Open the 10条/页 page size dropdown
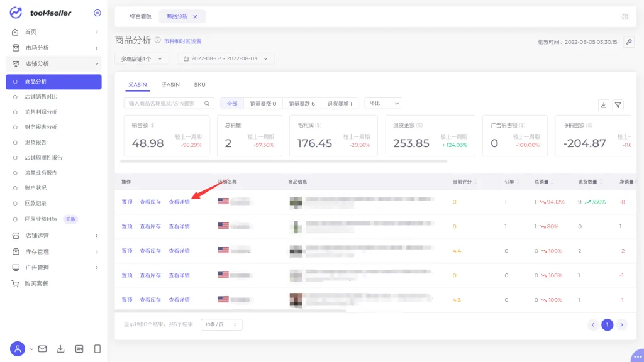The height and width of the screenshot is (362, 644). tap(221, 325)
